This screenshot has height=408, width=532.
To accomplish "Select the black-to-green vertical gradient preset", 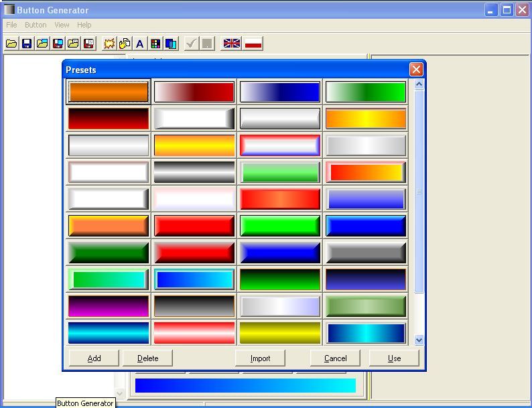I will coord(280,279).
